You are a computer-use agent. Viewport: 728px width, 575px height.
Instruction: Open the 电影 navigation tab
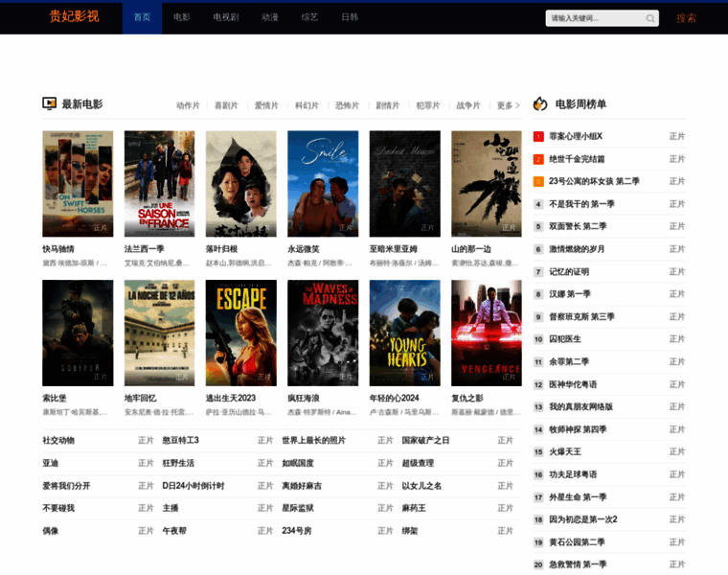(182, 17)
